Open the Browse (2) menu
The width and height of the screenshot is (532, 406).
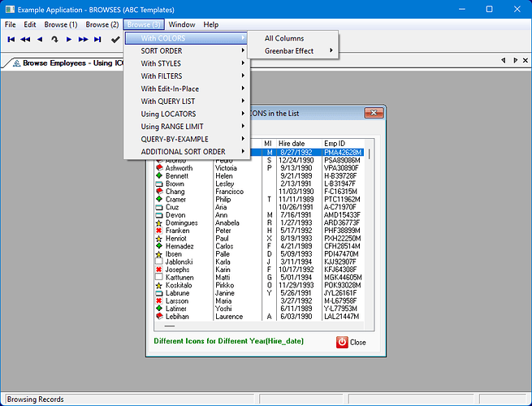coord(102,24)
